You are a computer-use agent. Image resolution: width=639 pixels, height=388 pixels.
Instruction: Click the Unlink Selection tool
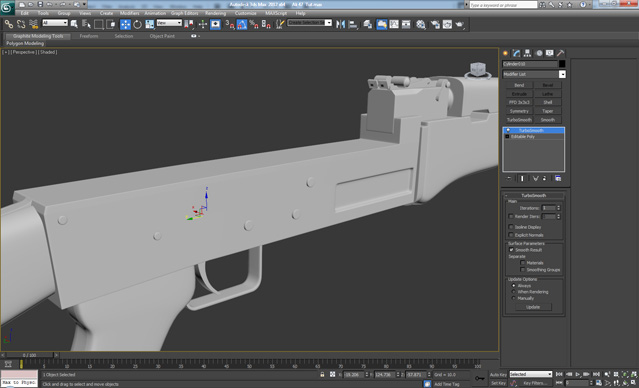(21, 24)
